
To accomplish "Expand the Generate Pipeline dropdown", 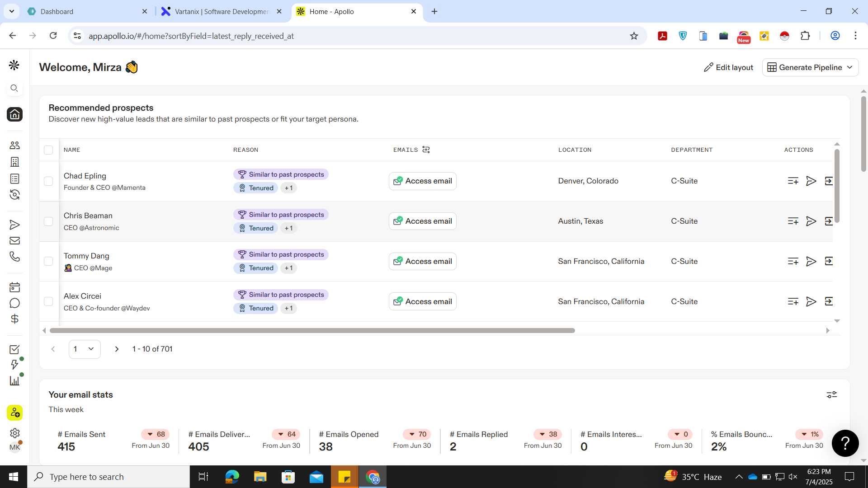I will [810, 67].
